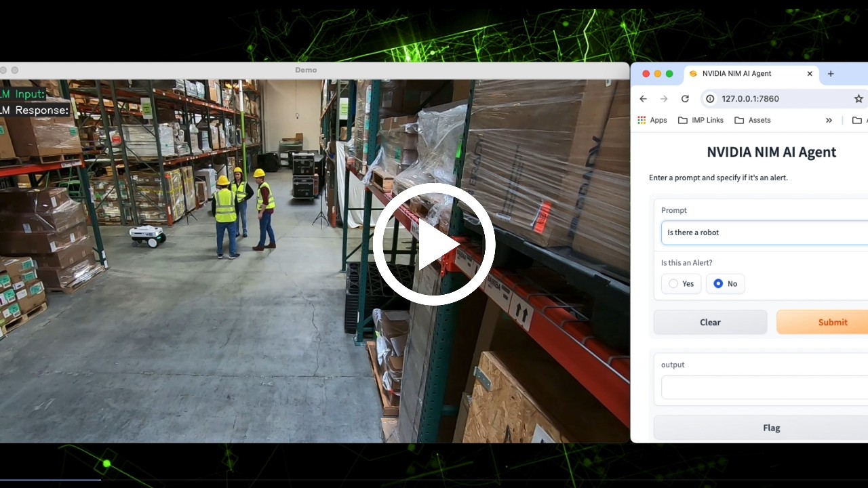
Task: Open the Apps grid icon
Action: pos(642,120)
